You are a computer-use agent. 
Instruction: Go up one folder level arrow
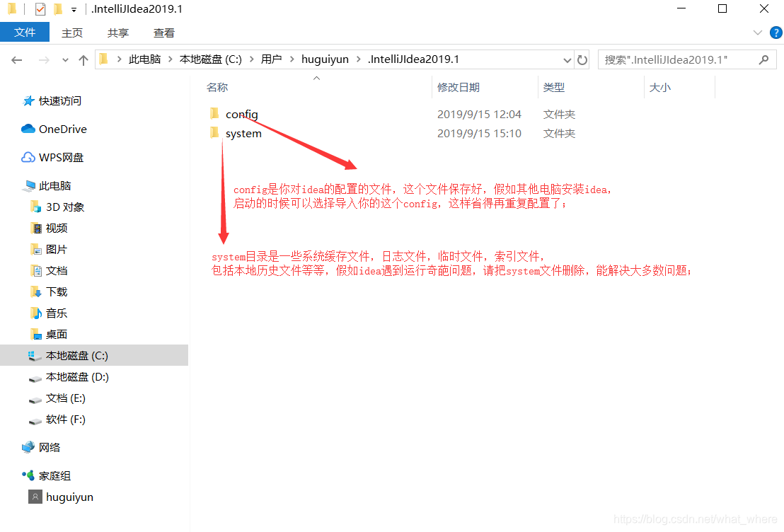point(83,60)
